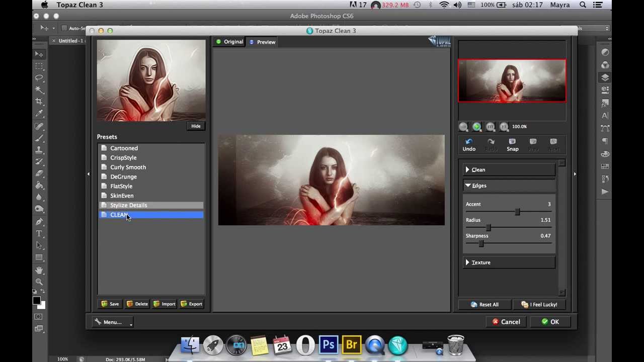Open the Topaz Clean 3 application menu

coord(79,5)
